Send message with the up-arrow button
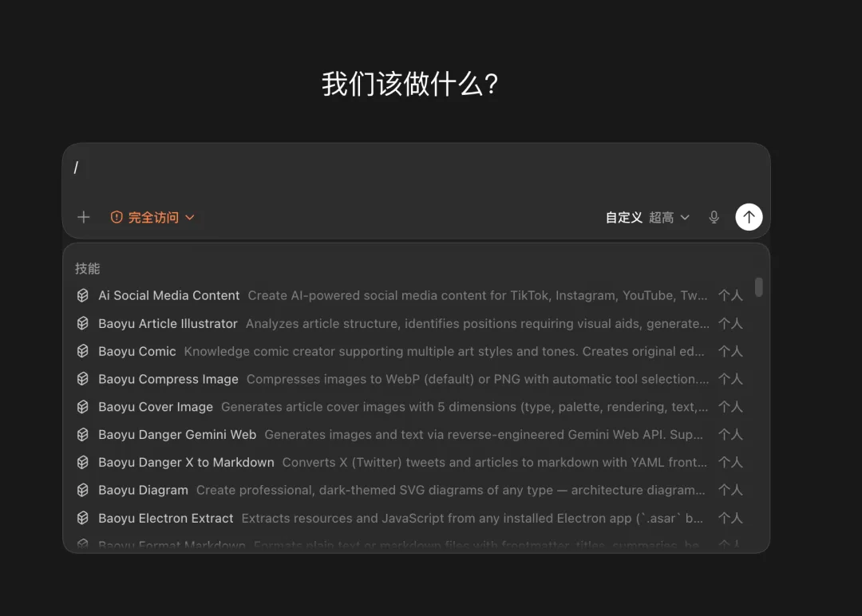The width and height of the screenshot is (862, 616). 749,217
